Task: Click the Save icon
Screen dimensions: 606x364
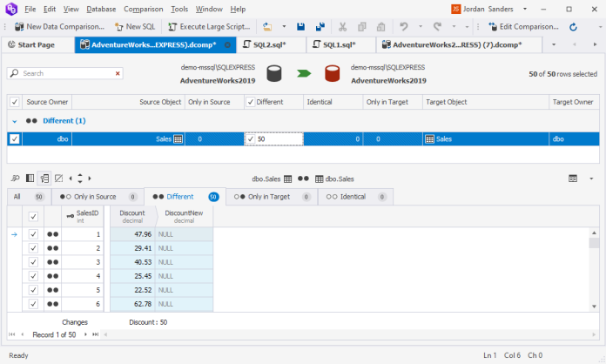Action: (x=300, y=27)
